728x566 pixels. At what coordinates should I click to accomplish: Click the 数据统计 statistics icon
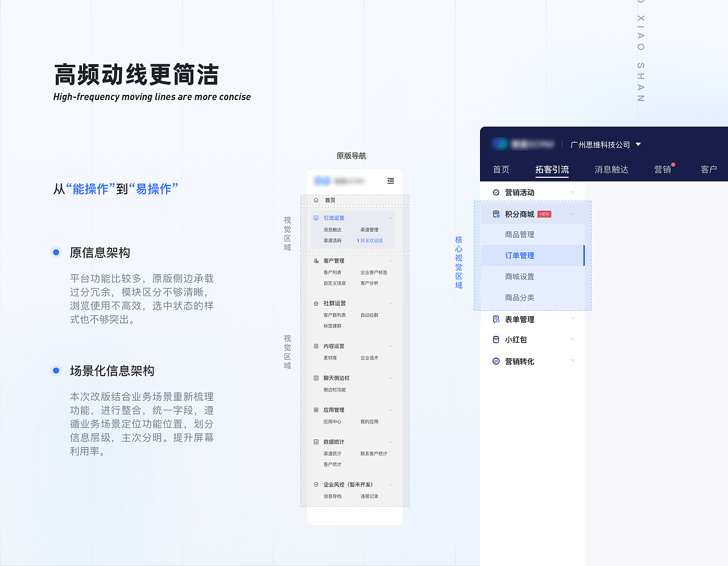(x=316, y=442)
